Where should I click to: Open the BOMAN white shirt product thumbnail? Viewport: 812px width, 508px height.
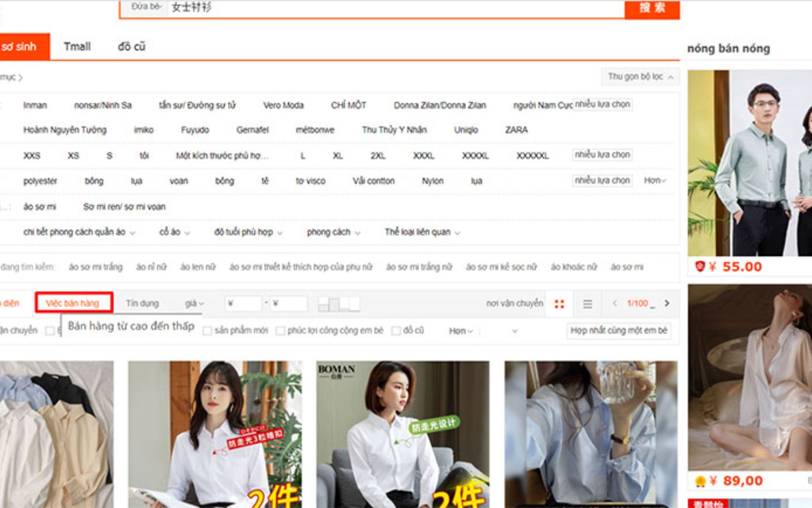point(402,434)
